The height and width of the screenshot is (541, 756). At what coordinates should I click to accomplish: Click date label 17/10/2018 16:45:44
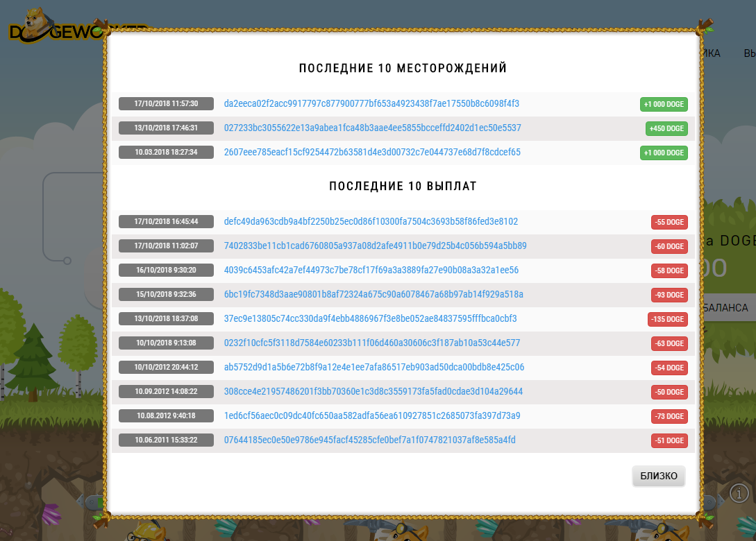tap(166, 222)
